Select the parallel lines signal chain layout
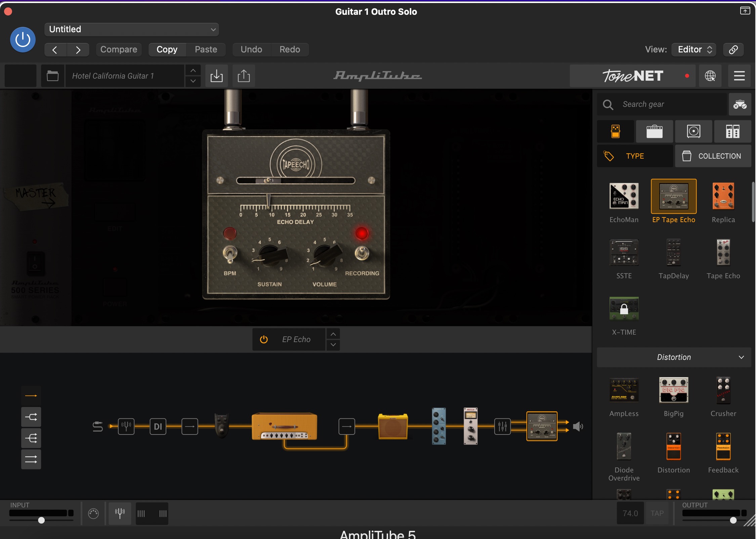756x539 pixels. click(x=31, y=459)
